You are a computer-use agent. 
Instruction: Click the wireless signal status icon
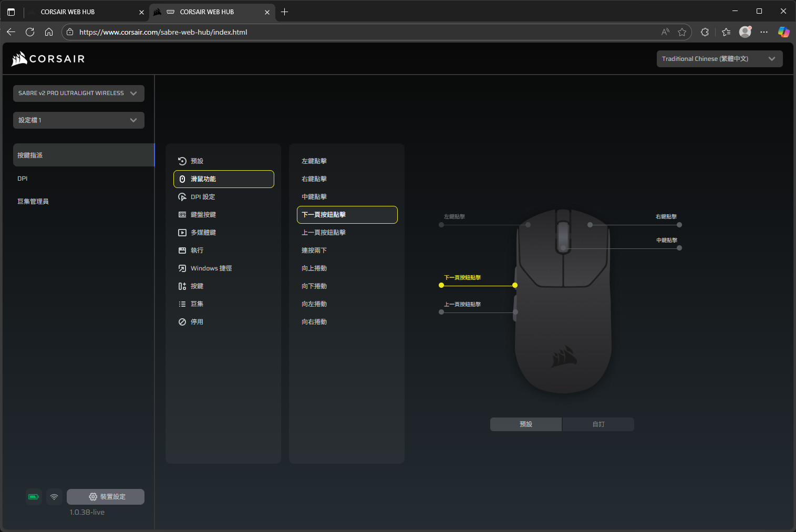54,497
